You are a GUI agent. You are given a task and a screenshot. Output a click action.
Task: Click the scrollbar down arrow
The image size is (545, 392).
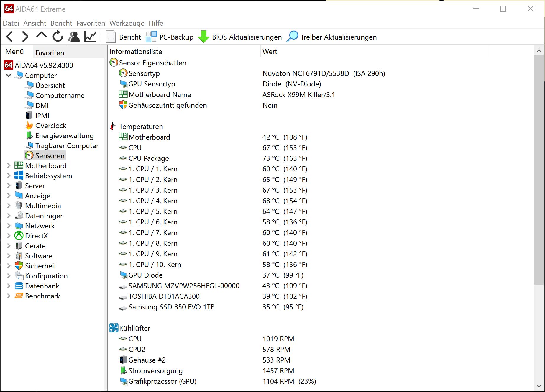539,386
